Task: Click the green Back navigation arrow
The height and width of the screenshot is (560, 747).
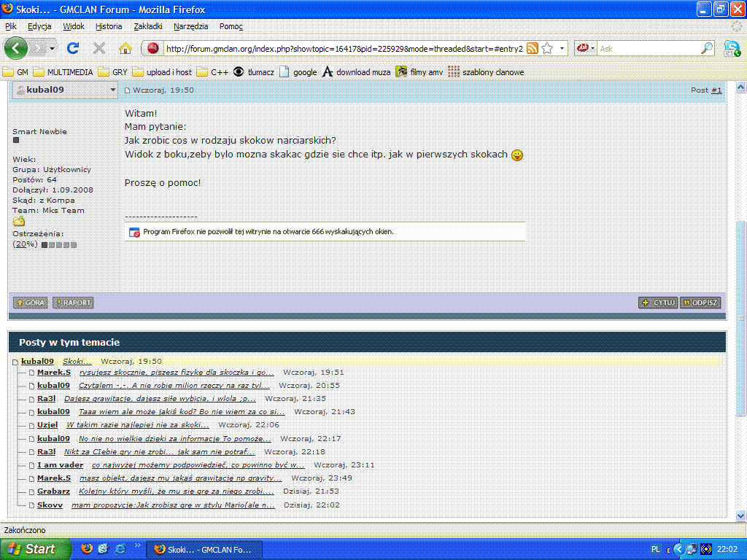Action: tap(16, 48)
